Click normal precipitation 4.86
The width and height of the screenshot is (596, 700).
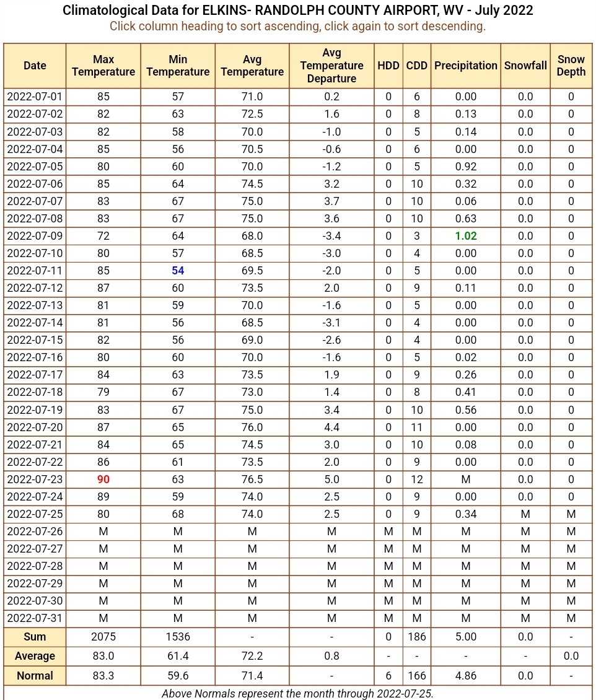[466, 676]
